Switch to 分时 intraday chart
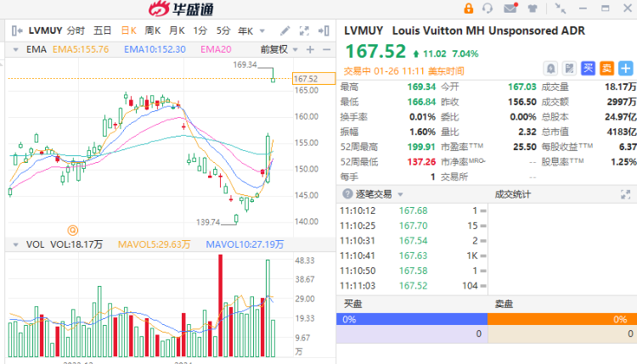The image size is (637, 364). click(x=76, y=31)
